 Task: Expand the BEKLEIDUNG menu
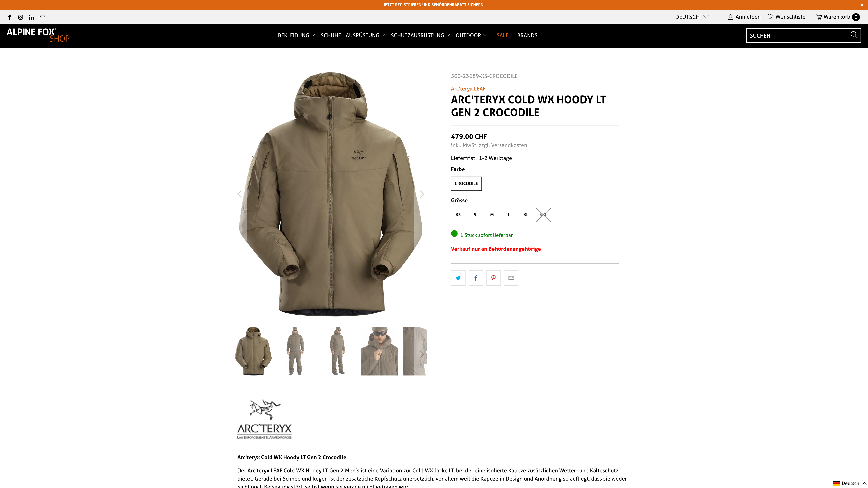pyautogui.click(x=297, y=35)
